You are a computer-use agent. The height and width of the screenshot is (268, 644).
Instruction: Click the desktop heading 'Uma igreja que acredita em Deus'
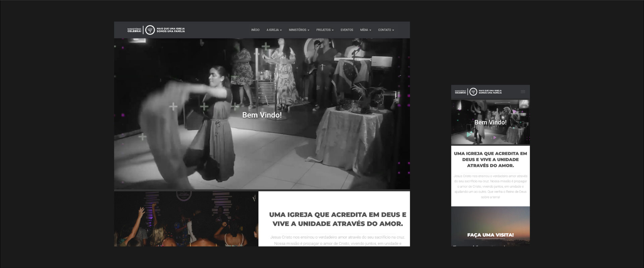(337, 219)
